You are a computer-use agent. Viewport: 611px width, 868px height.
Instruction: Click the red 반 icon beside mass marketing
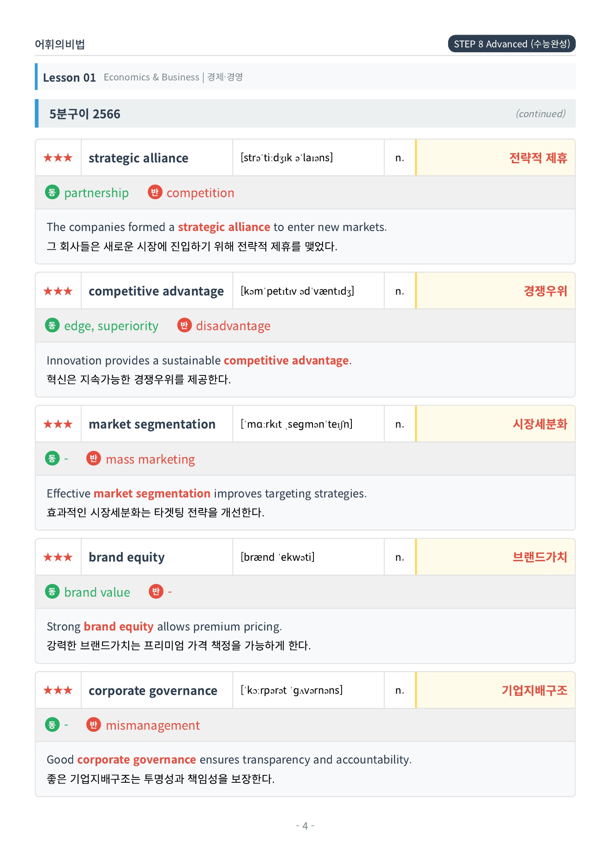pos(93,458)
